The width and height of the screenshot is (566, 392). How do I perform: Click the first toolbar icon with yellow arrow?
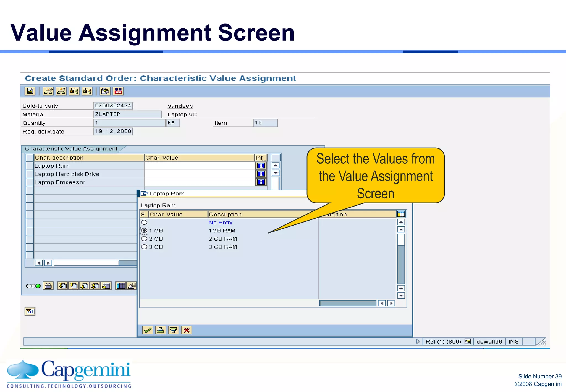coord(30,91)
